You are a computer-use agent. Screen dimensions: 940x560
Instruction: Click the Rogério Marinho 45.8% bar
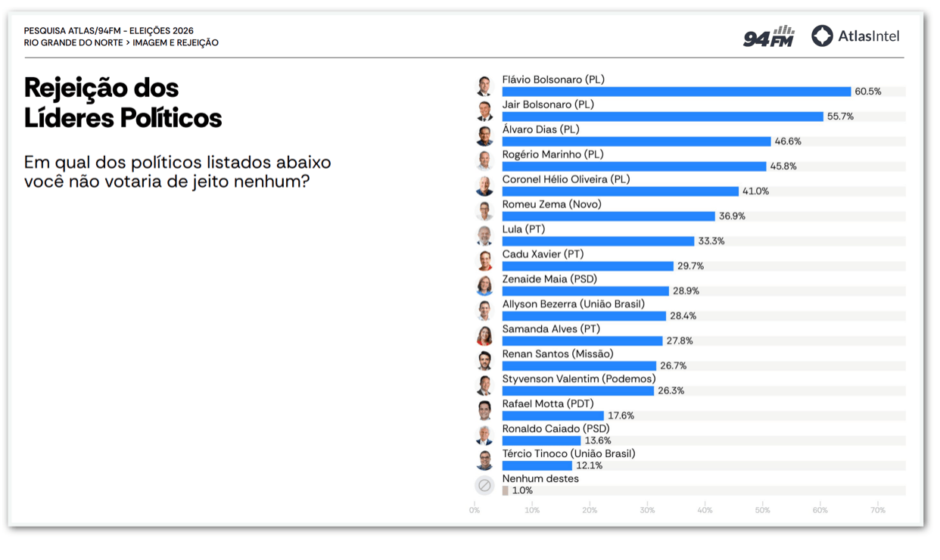(634, 166)
